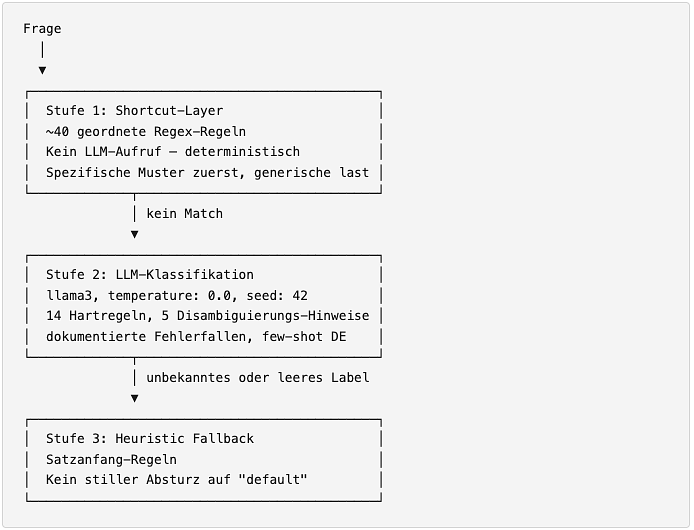
Task: Click the word Frage at top
Action: (x=42, y=29)
